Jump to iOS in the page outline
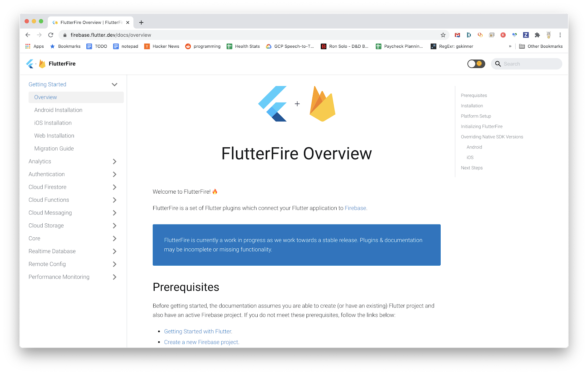This screenshot has height=374, width=588. tap(470, 158)
